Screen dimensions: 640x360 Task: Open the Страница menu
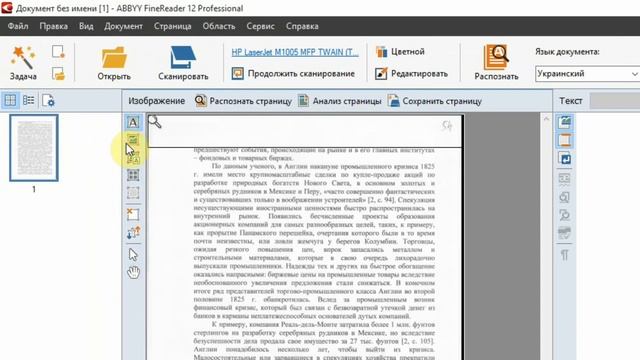point(173,26)
